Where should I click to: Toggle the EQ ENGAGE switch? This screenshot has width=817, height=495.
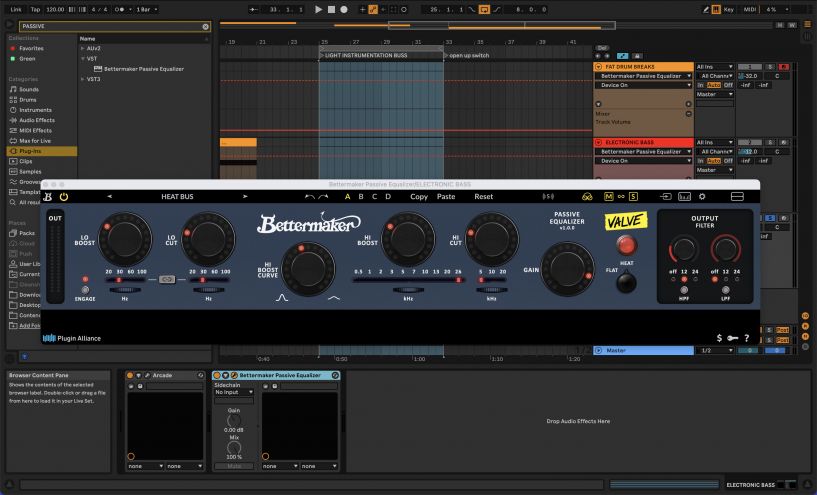[x=85, y=290]
